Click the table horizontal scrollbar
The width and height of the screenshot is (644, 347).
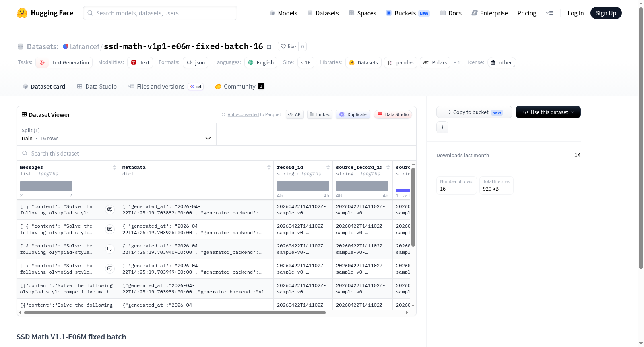point(175,312)
